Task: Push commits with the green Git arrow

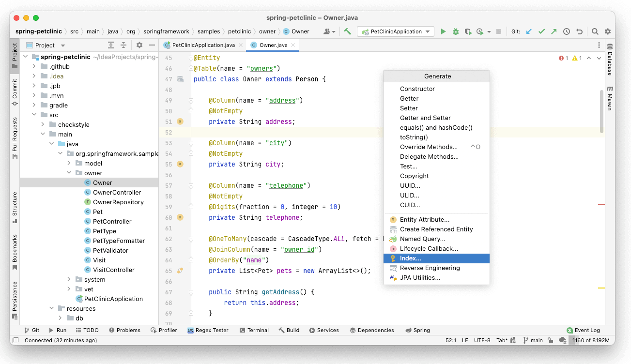Action: 554,31
